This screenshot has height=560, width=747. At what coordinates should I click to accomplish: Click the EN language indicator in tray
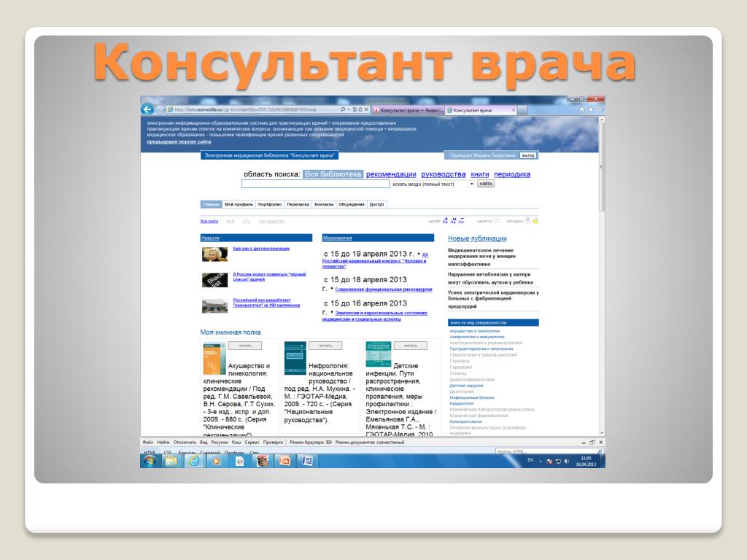[530, 461]
